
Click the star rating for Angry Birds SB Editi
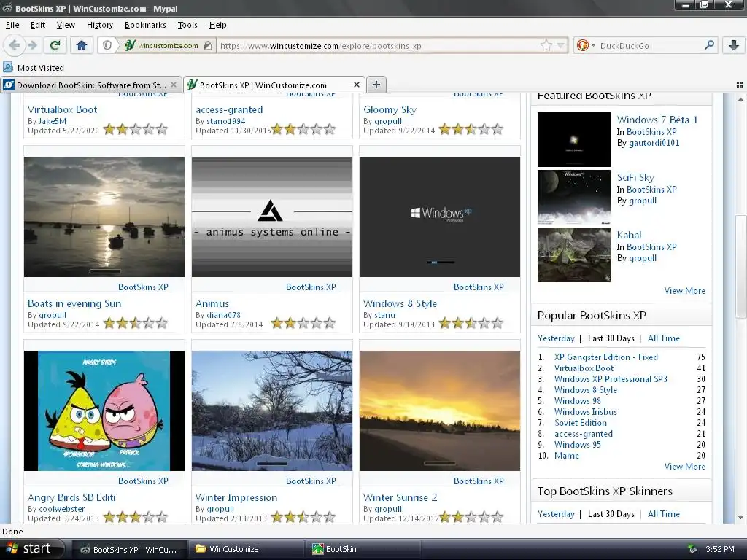(x=135, y=517)
